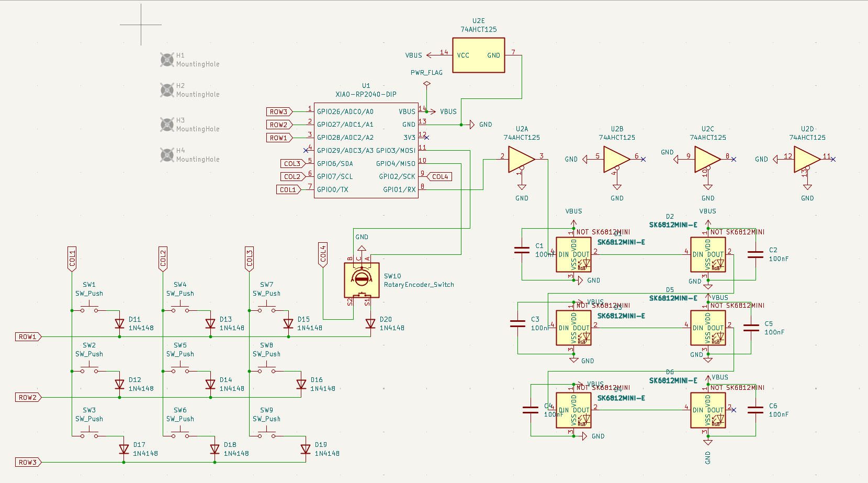This screenshot has height=483, width=868.
Task: Select the H2 MountingHole symbol
Action: pyautogui.click(x=167, y=90)
